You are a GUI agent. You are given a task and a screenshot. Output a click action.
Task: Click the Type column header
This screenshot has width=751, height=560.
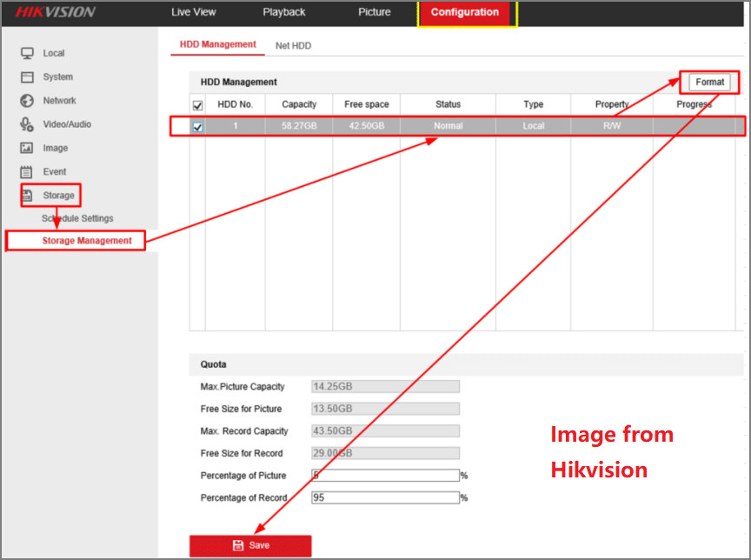click(533, 104)
